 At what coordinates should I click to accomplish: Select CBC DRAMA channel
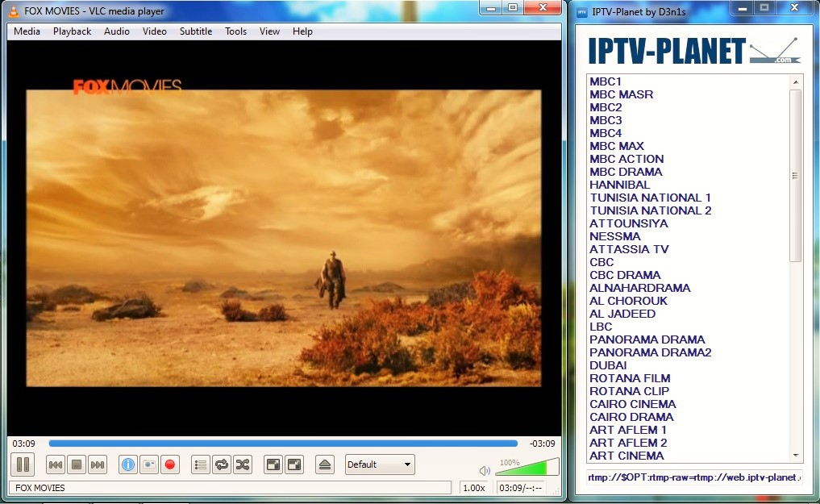pos(625,275)
